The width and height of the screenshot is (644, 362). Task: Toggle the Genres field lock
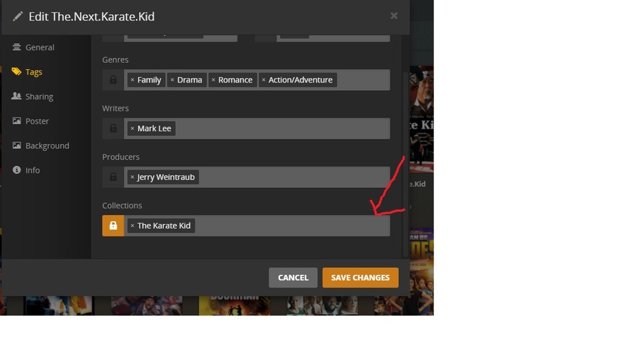113,80
